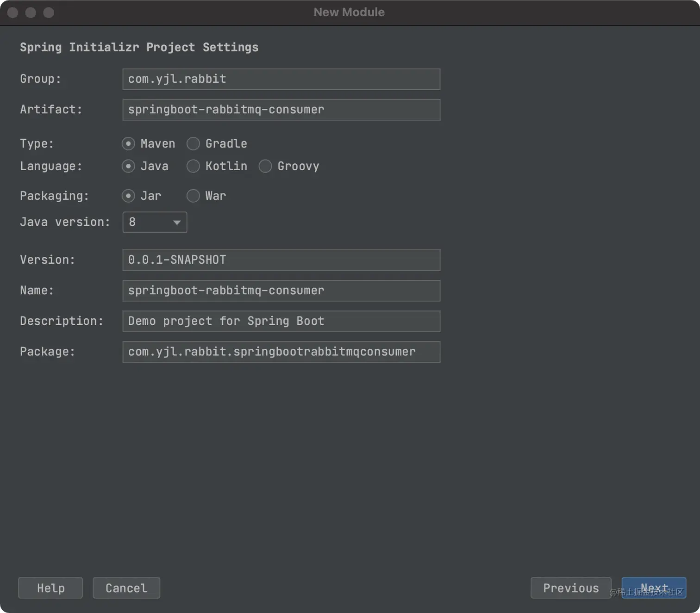Proceed with the Next button
Viewport: 700px width, 613px height.
(654, 588)
